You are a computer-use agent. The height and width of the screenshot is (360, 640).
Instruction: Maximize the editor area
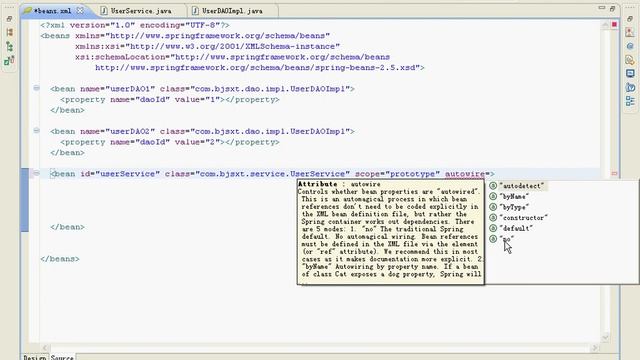612,8
